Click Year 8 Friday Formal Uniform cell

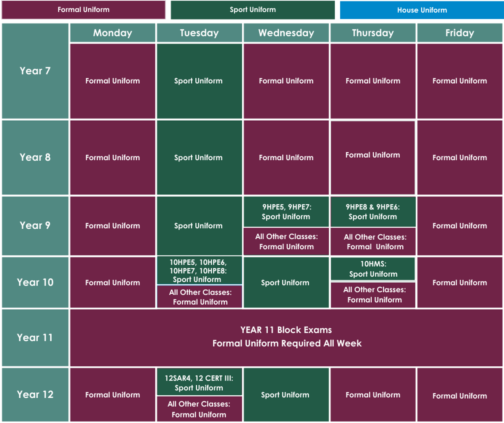459,158
